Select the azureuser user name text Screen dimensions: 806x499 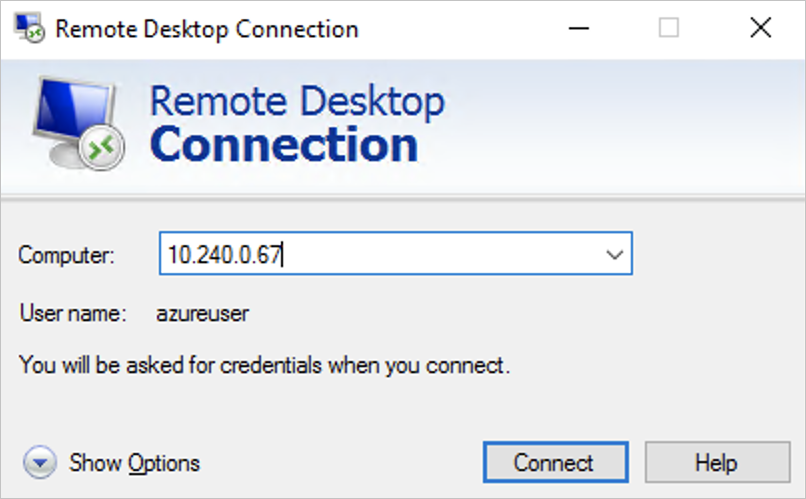pos(202,314)
